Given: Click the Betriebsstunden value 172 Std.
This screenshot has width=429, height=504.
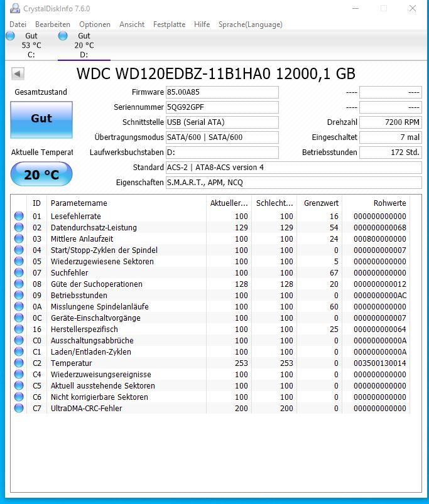Looking at the screenshot, I should tap(391, 153).
